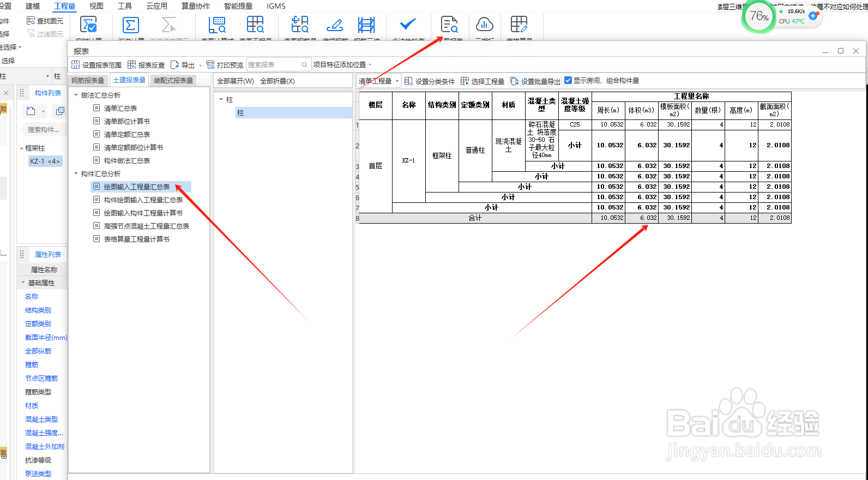The height and width of the screenshot is (480, 868).
Task: Click 设置报表范围 in report toolbar
Action: (x=97, y=65)
